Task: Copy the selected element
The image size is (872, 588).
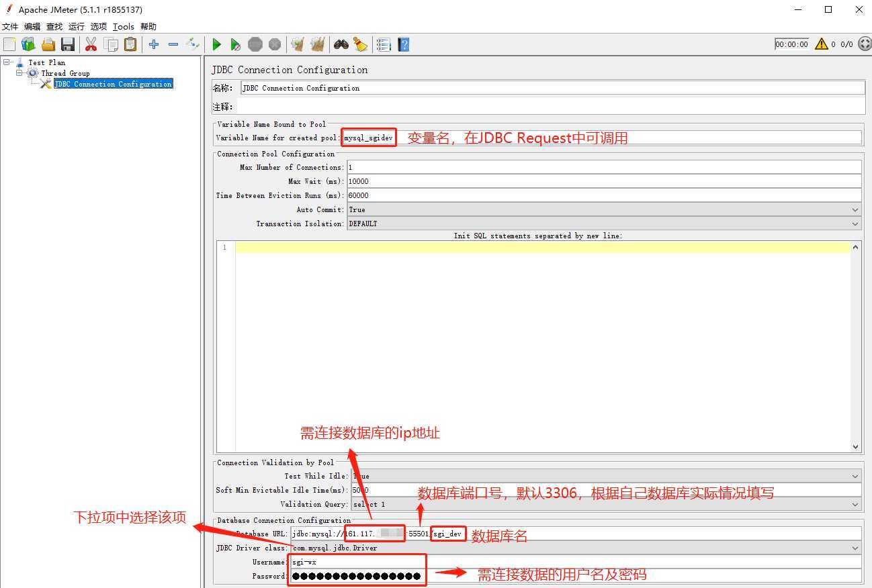Action: [111, 44]
